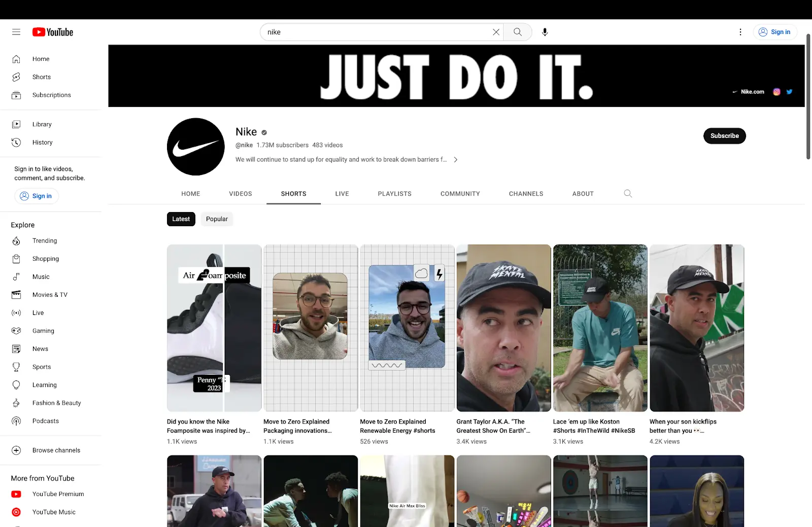Expand the channel description chevron
This screenshot has height=527, width=812.
pos(456,160)
